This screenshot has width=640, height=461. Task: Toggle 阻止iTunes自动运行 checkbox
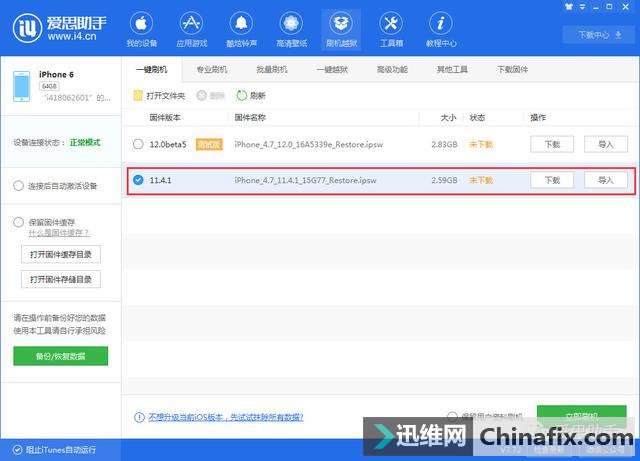pos(17,450)
